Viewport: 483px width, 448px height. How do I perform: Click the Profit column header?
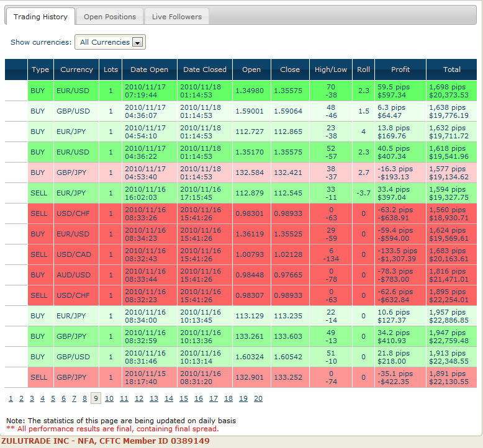tap(400, 69)
